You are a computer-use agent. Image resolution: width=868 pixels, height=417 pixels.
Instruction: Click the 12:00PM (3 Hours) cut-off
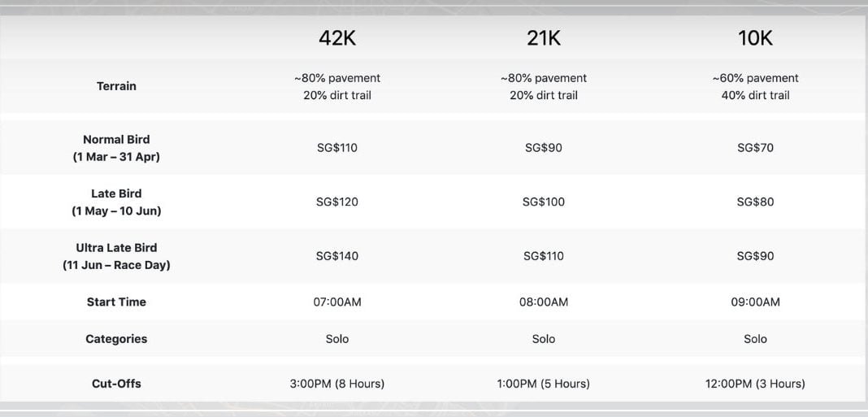pyautogui.click(x=755, y=383)
